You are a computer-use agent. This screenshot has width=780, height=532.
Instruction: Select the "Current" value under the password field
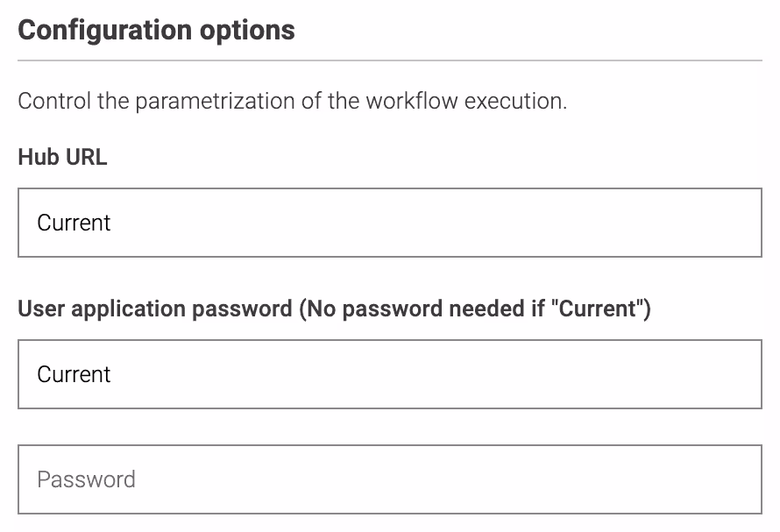point(74,374)
